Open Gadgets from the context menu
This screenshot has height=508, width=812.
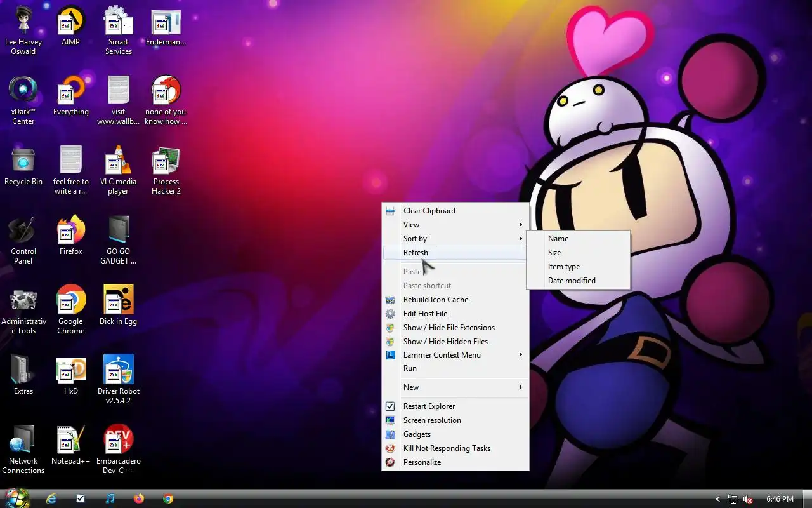(455, 434)
